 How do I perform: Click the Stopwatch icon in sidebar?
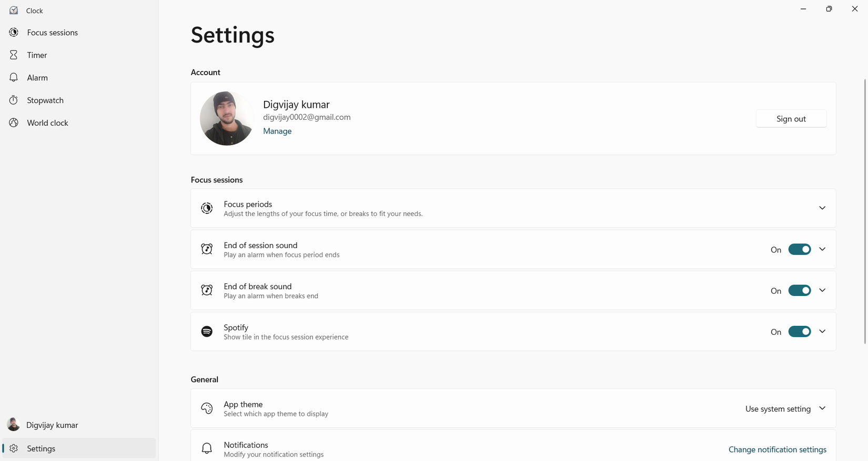(14, 100)
